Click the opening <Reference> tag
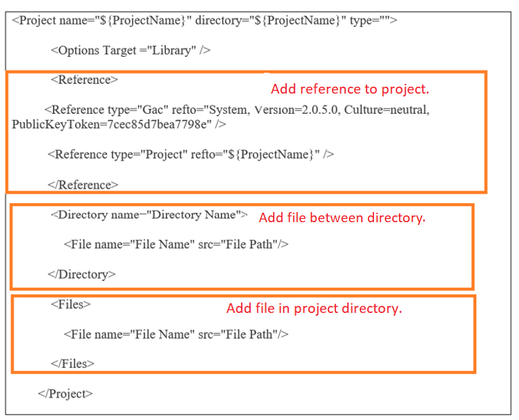519x420 pixels. [84, 80]
